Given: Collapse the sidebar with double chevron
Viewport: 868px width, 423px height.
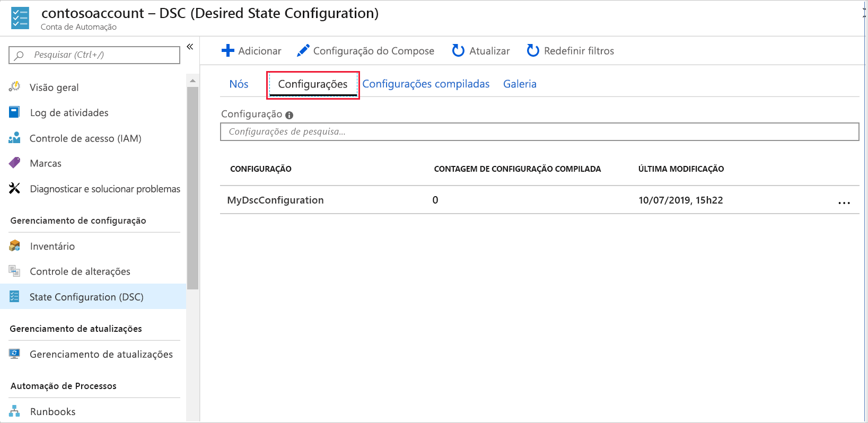Looking at the screenshot, I should [x=190, y=47].
